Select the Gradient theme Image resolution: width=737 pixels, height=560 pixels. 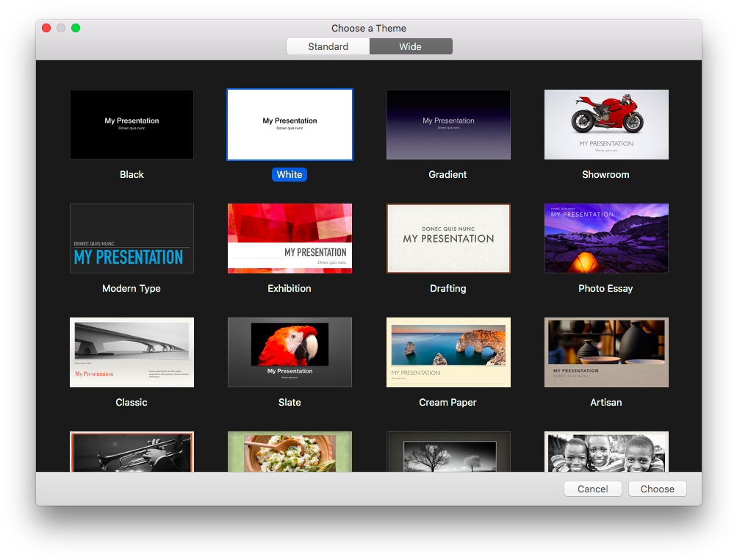tap(447, 124)
